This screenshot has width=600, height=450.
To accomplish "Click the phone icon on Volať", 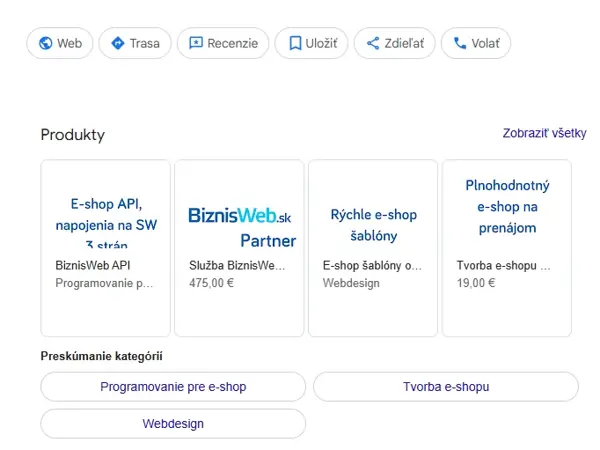I will pos(460,43).
